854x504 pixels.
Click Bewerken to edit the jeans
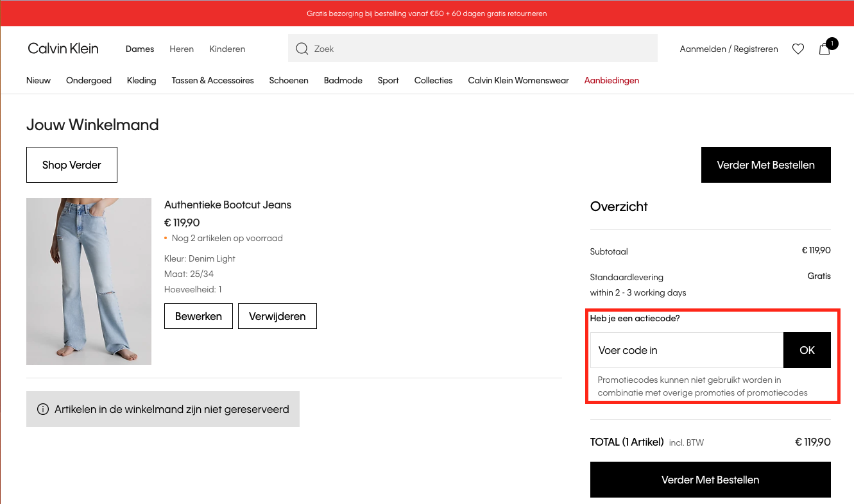(x=198, y=316)
